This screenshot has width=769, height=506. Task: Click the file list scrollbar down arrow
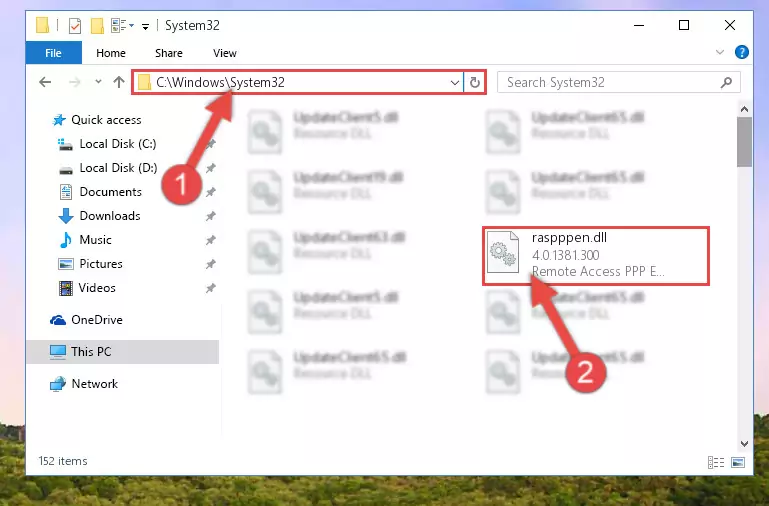[744, 444]
